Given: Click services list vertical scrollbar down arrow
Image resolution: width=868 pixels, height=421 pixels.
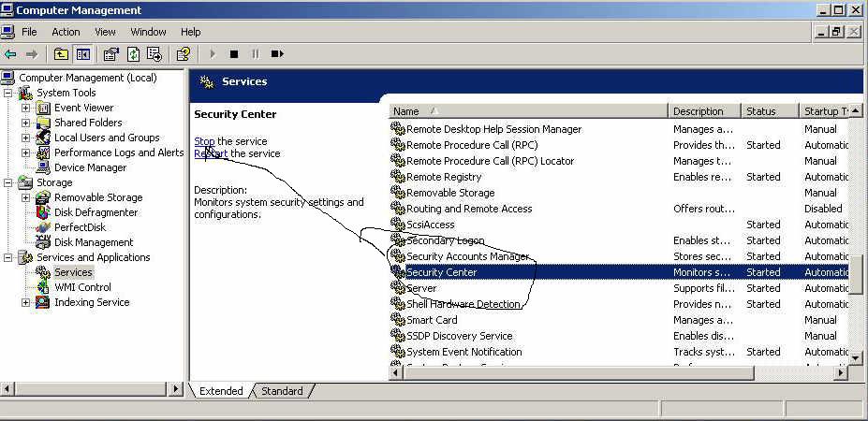Looking at the screenshot, I should point(855,358).
